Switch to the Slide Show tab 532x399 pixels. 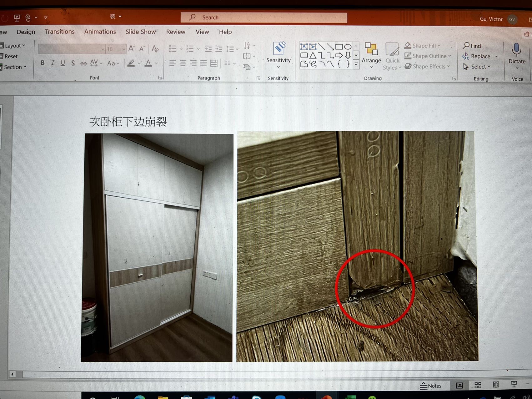(141, 32)
